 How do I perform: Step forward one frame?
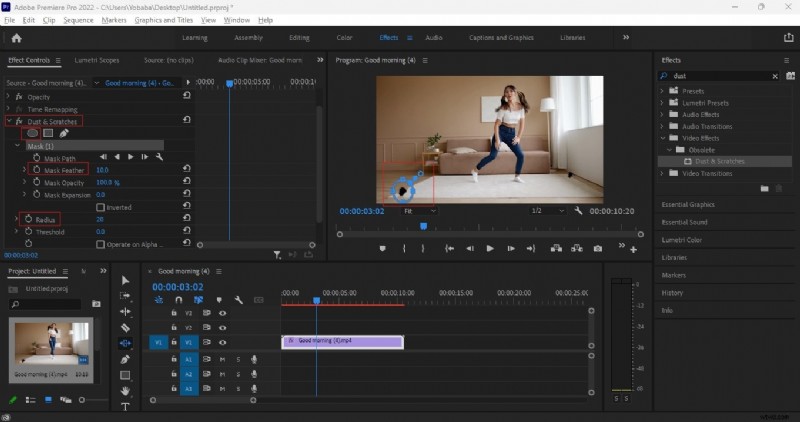[x=511, y=249]
